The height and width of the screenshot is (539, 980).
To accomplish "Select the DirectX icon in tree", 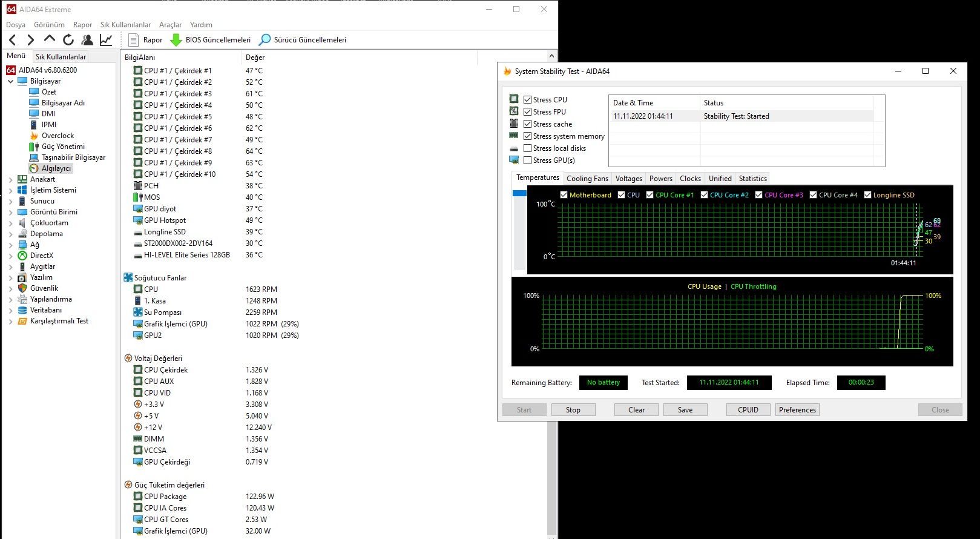I will coord(22,256).
